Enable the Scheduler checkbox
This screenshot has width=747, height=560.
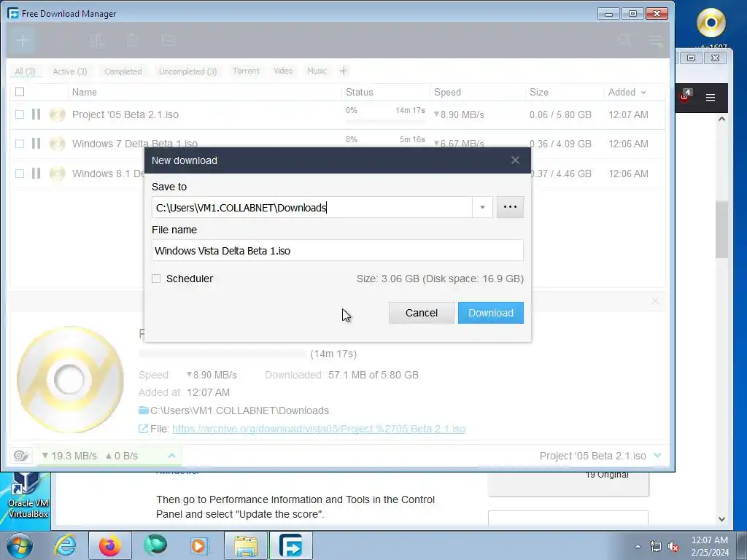pyautogui.click(x=156, y=279)
